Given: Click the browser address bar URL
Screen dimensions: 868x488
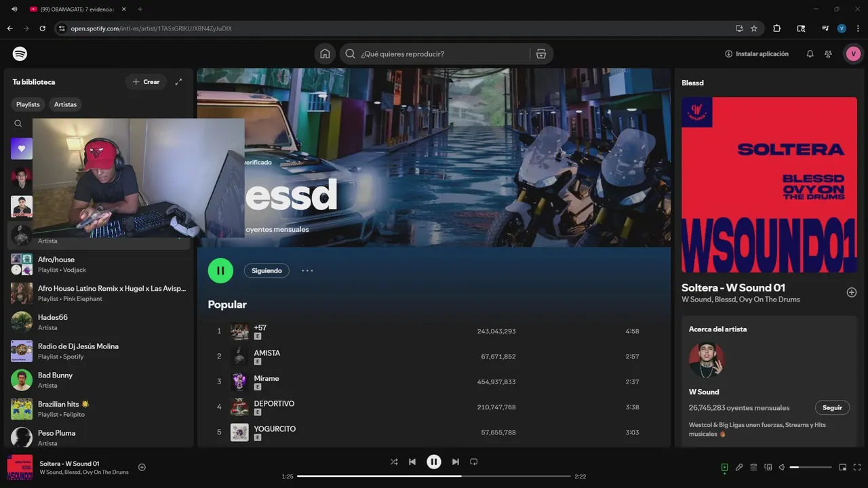Looking at the screenshot, I should [x=151, y=28].
